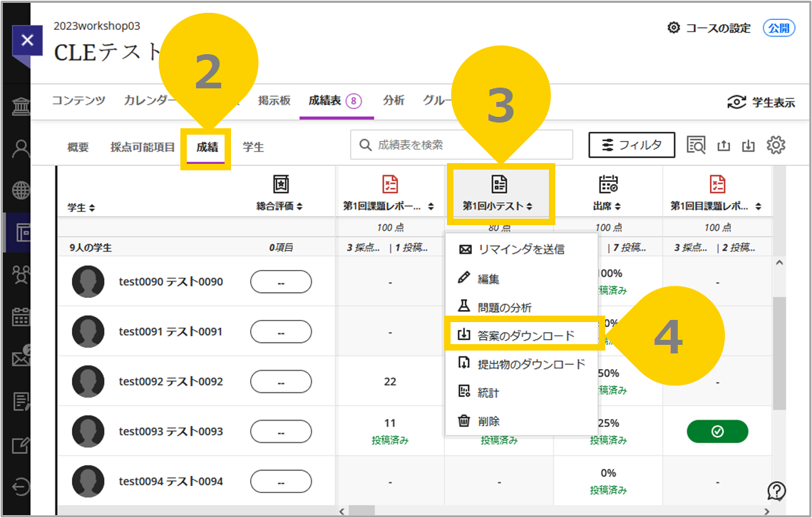This screenshot has width=812, height=518.
Task: Select the 成績 sub-tab
Action: pos(207,147)
